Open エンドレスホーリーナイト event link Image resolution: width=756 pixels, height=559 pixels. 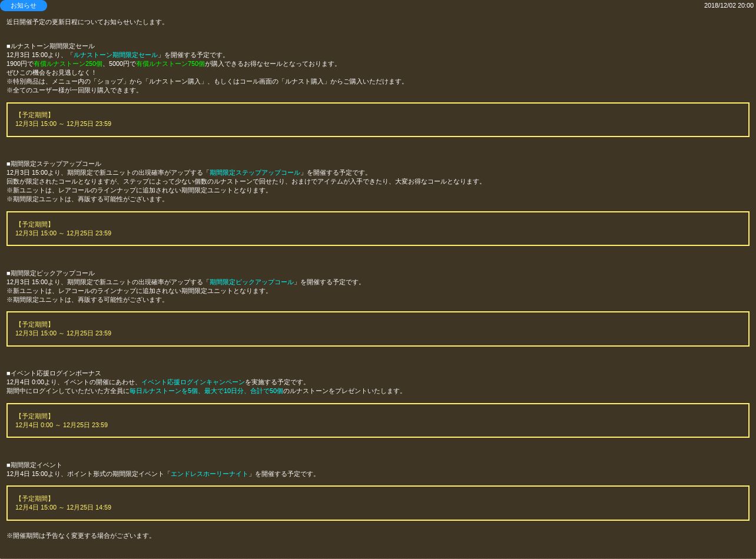(210, 474)
